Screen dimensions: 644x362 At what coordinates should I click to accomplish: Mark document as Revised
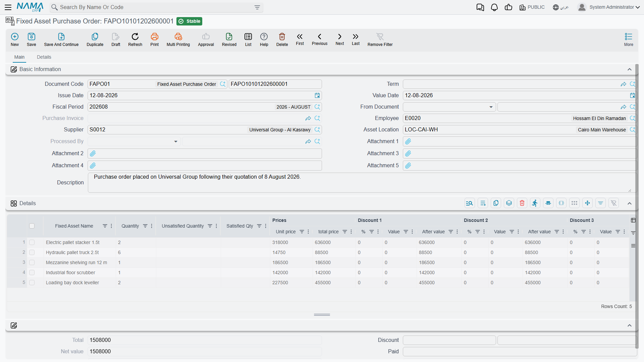click(229, 40)
